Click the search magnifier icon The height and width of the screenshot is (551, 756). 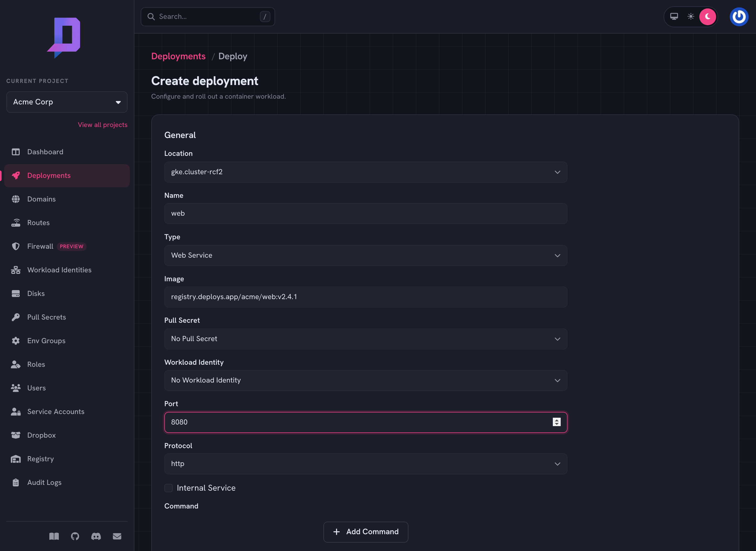pos(151,17)
